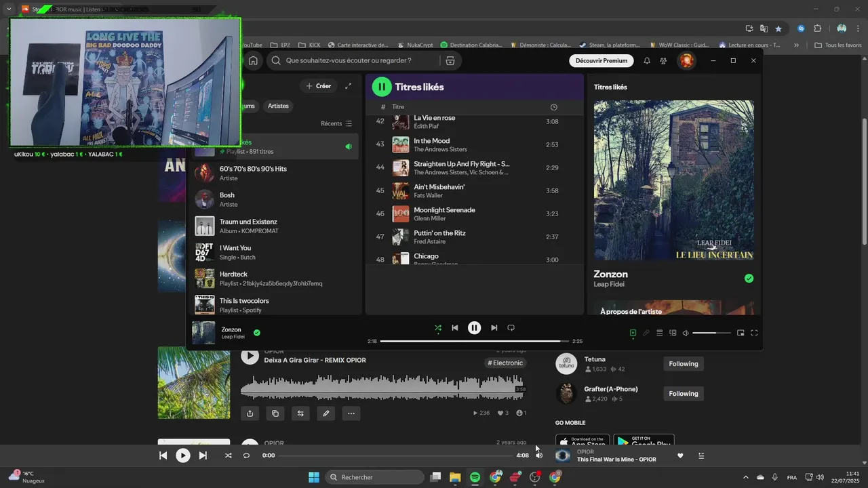Pause Titres likés with green button
Image resolution: width=868 pixels, height=488 pixels.
coord(382,87)
